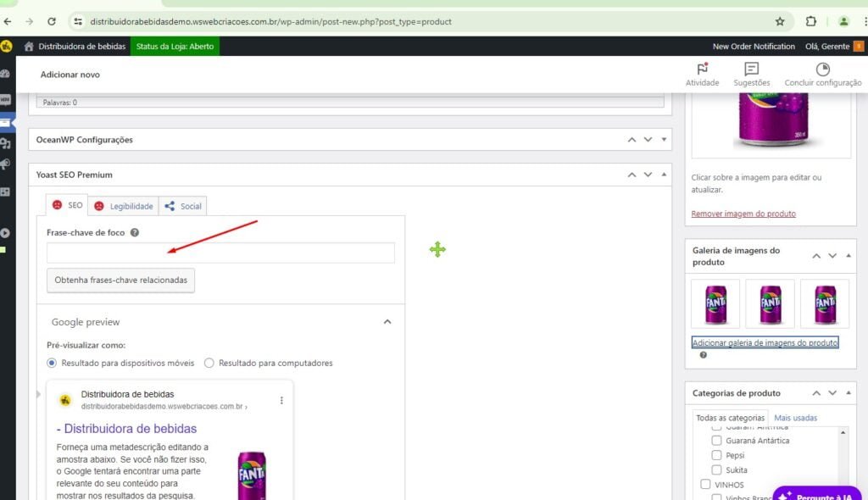Image resolution: width=868 pixels, height=500 pixels.
Task: Select Resultado para dispositivos móveis radio
Action: coord(52,364)
